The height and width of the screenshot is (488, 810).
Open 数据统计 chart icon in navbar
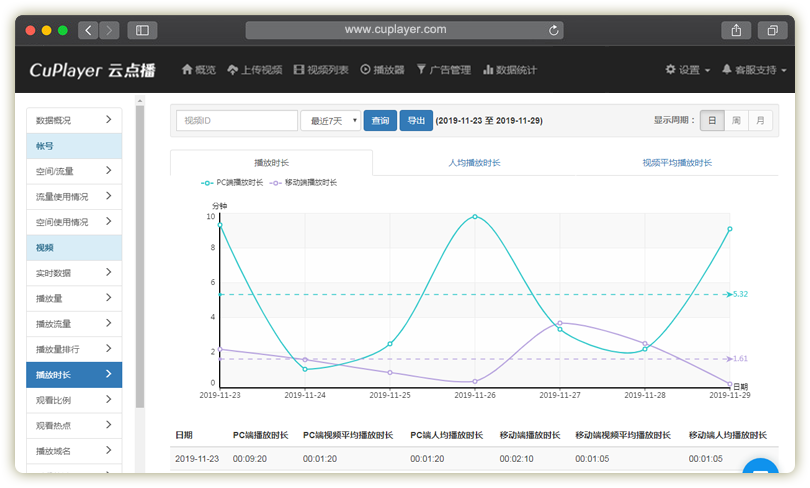point(488,70)
